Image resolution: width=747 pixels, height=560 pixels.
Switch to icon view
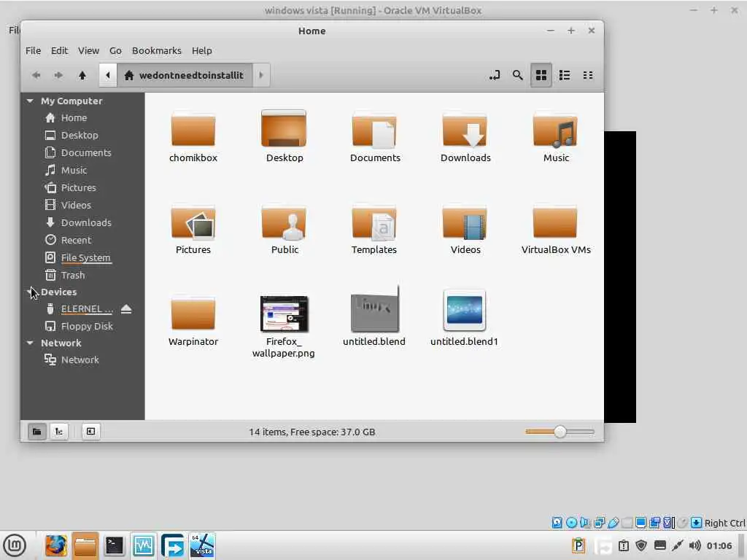tap(541, 75)
